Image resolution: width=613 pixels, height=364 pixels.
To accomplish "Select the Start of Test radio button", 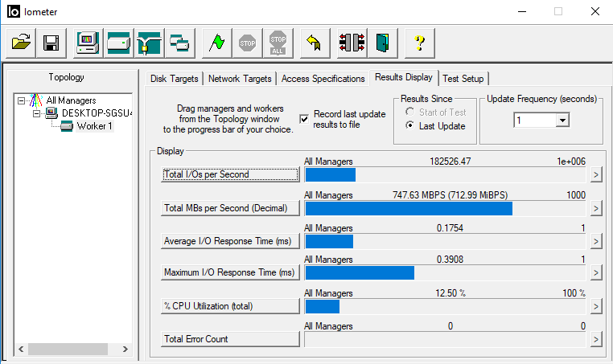I will pyautogui.click(x=409, y=112).
